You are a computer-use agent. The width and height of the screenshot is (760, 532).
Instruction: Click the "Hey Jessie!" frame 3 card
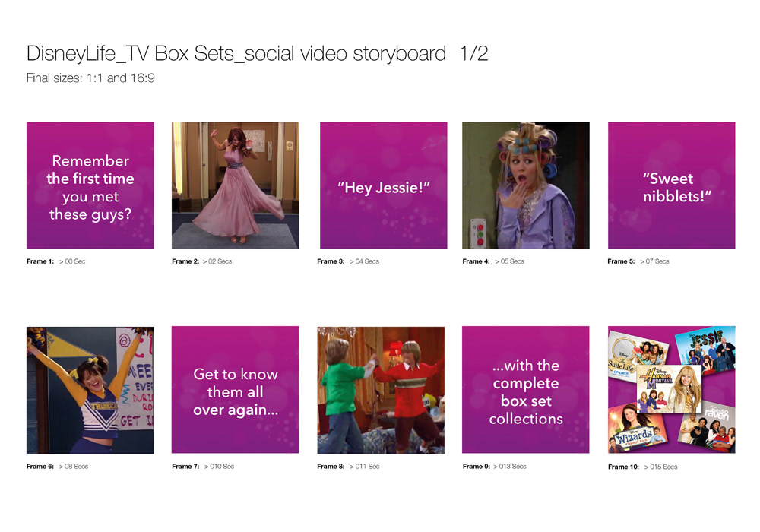pos(383,185)
